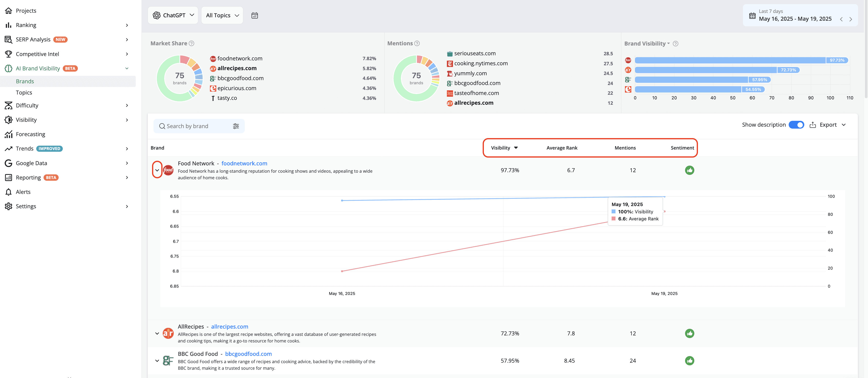Expand the AllRecipes row chevron

point(157,333)
